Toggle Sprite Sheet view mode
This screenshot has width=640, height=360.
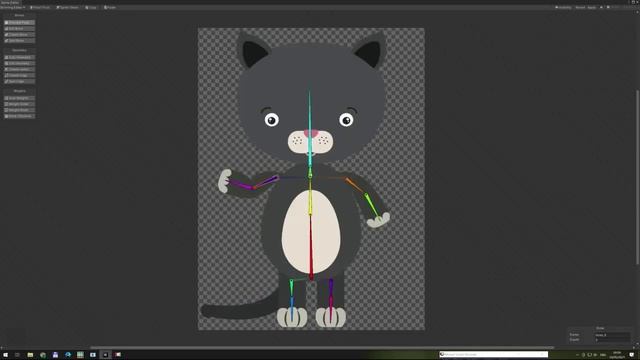click(x=67, y=7)
